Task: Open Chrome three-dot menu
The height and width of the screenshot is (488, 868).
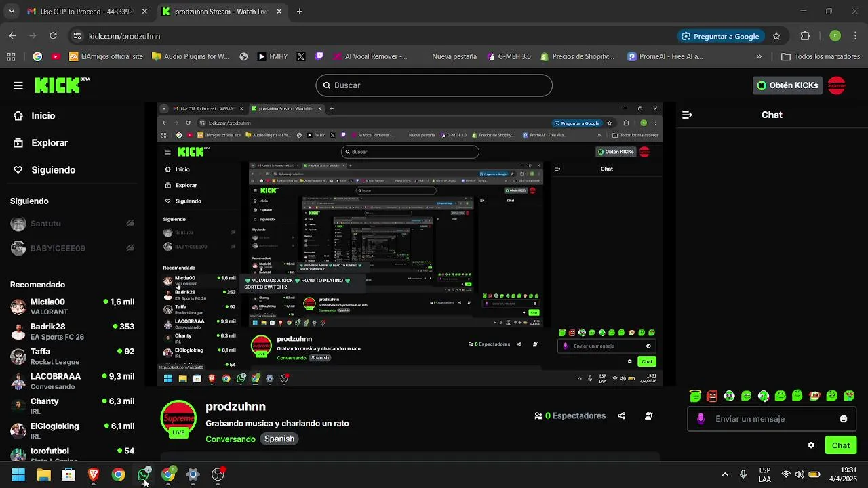Action: [x=856, y=36]
